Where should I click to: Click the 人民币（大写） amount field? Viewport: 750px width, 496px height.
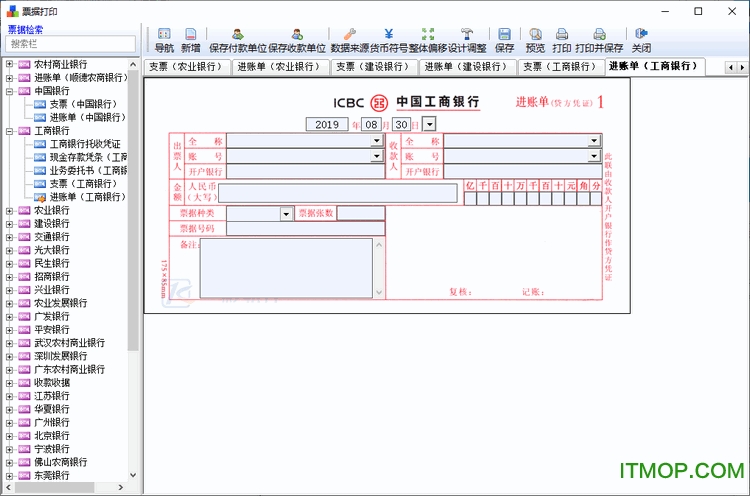[337, 193]
